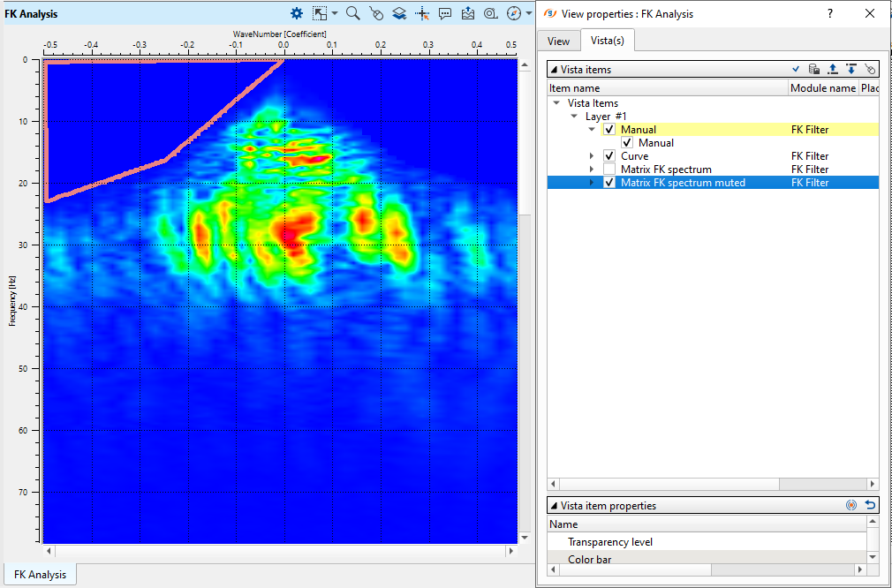Click the speech bubble annotation icon
The width and height of the screenshot is (892, 588).
point(445,13)
